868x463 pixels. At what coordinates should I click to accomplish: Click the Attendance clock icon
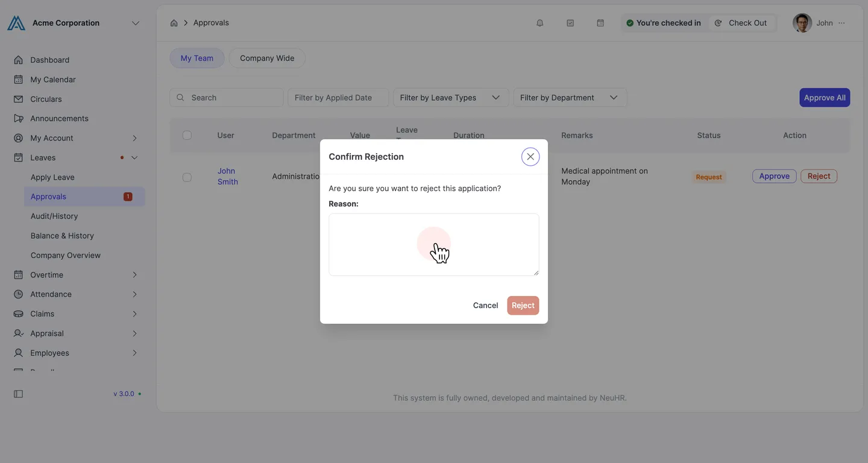[19, 294]
